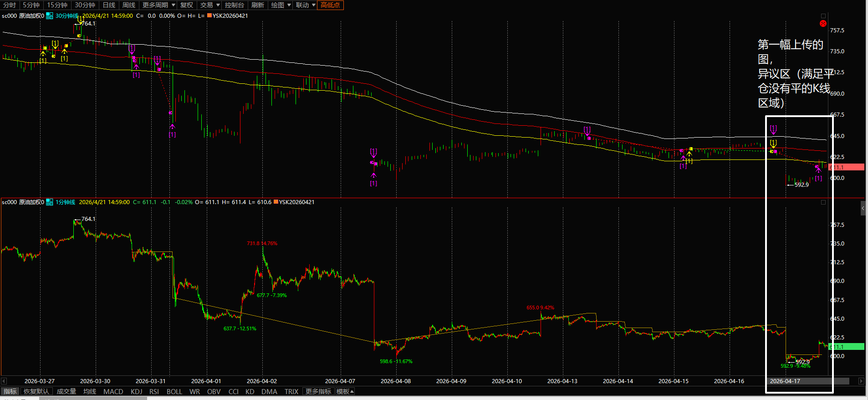Select the MACD indicator tab

[113, 391]
